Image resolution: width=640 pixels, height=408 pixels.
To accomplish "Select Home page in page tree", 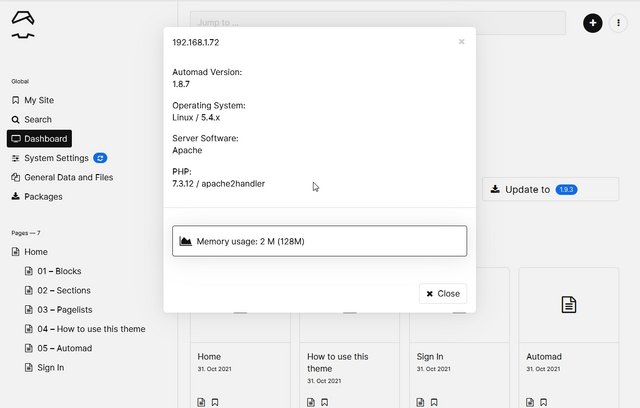I will click(29, 252).
